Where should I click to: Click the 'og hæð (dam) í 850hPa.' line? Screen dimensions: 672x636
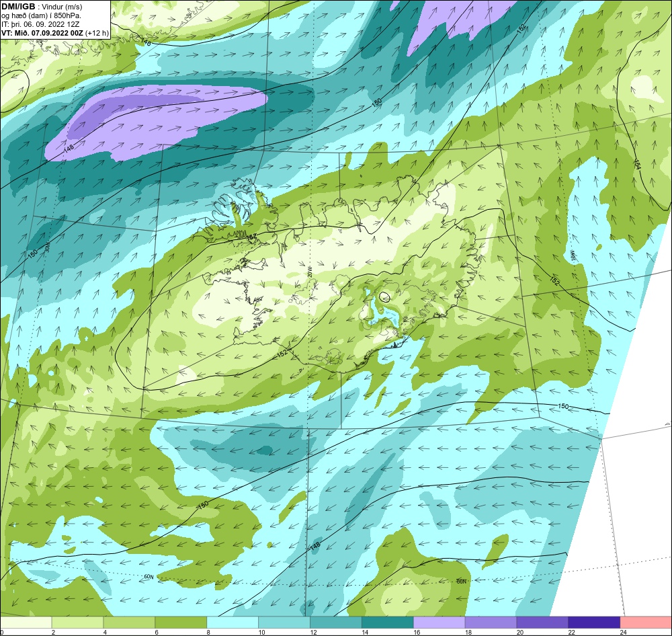41,16
